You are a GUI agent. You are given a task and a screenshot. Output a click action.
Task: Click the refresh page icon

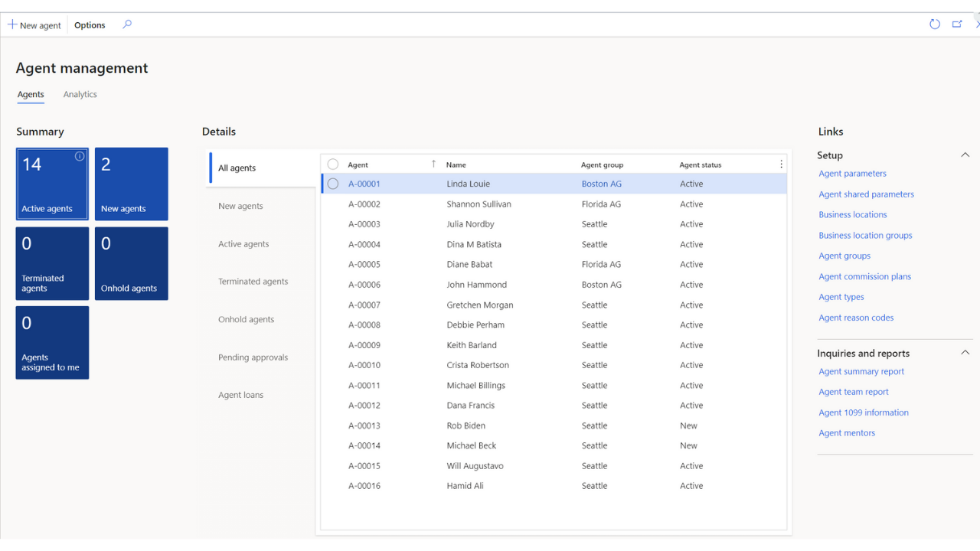click(x=935, y=24)
